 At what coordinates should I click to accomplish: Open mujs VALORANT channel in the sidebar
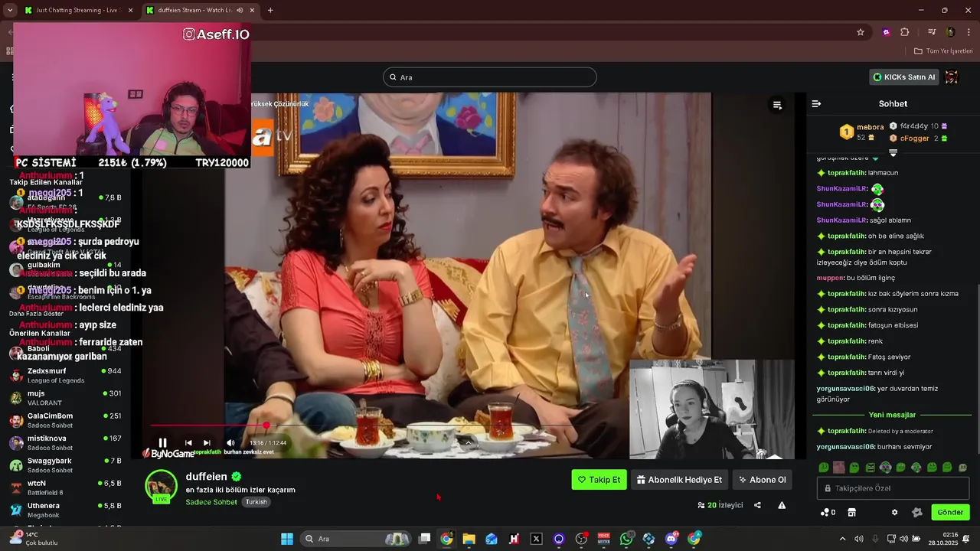point(65,398)
